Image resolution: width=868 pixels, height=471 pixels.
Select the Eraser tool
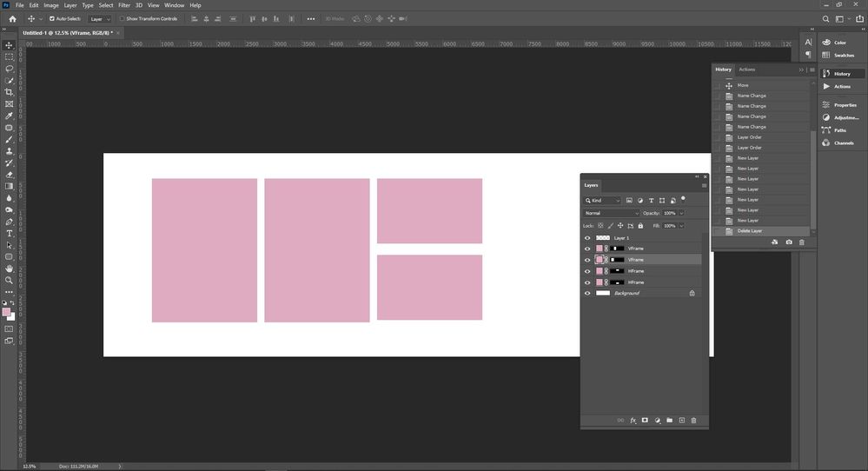click(9, 175)
